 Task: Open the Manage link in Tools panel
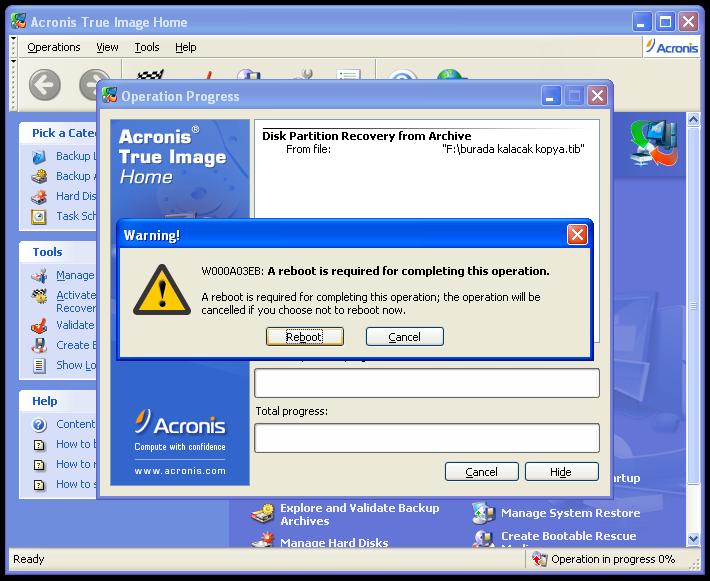coord(76,275)
